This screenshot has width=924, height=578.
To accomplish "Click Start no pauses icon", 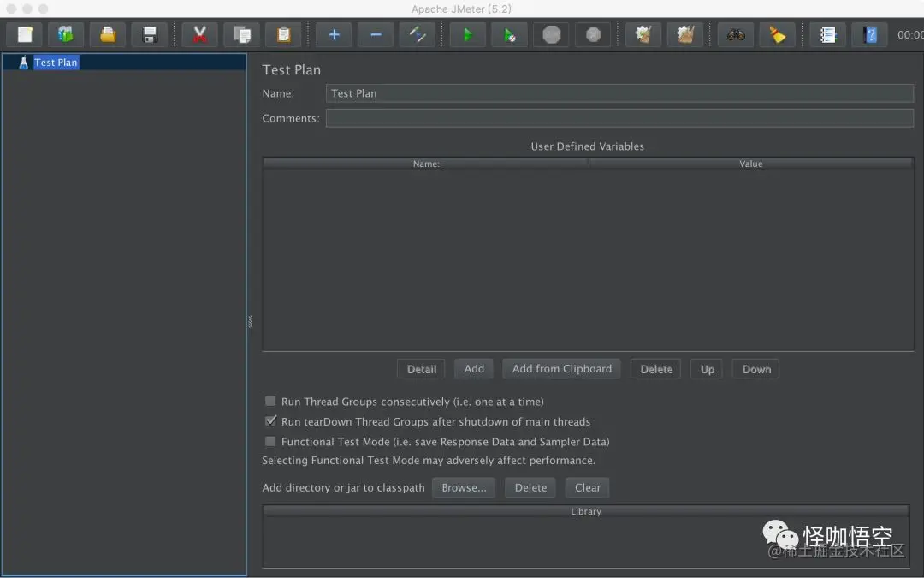I will pos(510,35).
